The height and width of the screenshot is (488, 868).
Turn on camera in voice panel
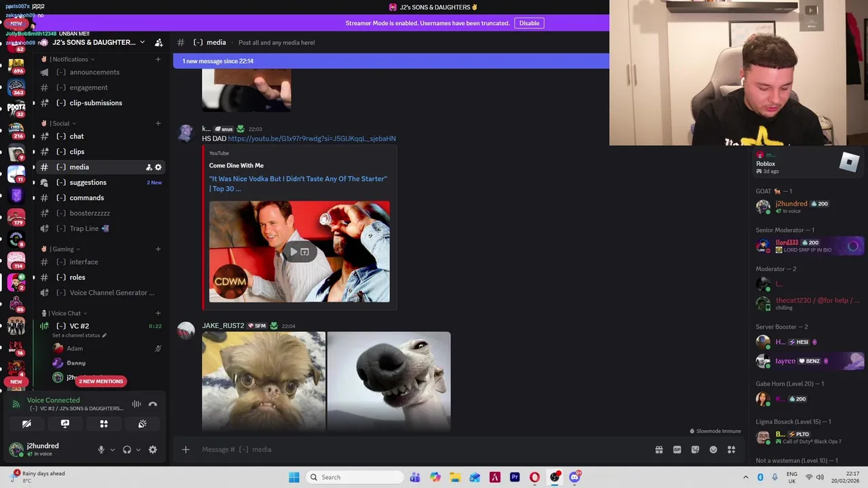(x=26, y=424)
